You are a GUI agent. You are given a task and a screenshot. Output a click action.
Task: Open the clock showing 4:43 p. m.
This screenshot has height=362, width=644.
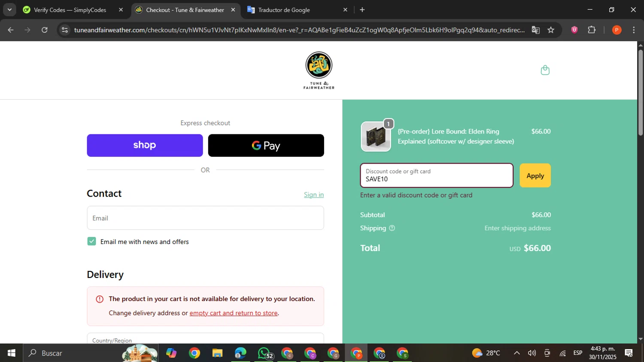coord(603,353)
